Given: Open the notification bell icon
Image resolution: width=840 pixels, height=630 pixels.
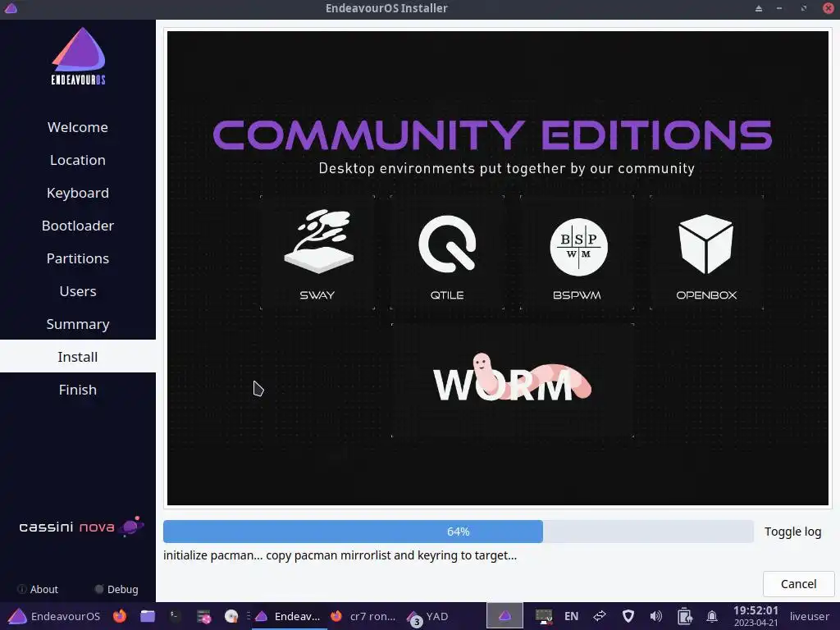Looking at the screenshot, I should (x=712, y=617).
